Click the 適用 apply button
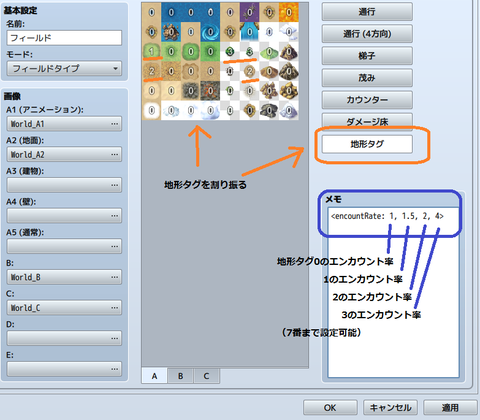Viewport: 480px width, 420px height. coord(450,408)
